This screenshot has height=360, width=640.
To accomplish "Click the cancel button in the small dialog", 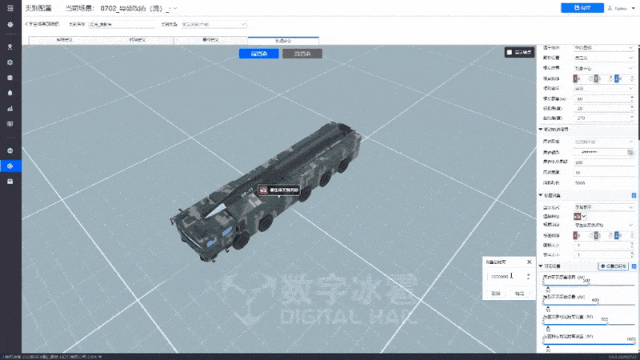I will click(x=496, y=293).
